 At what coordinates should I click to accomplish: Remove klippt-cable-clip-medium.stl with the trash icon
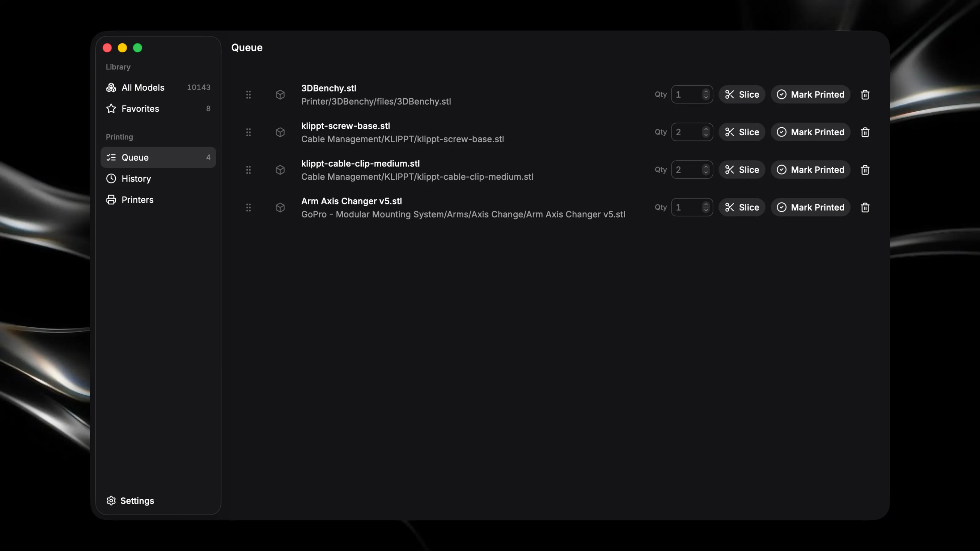pyautogui.click(x=865, y=170)
